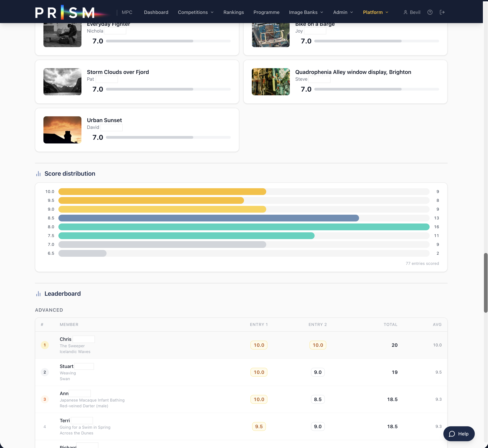Click the 77 entries scored text
488x448 pixels.
(422, 264)
